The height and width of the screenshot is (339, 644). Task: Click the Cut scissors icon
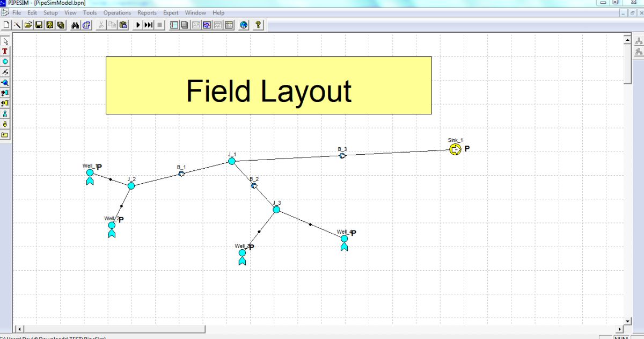pyautogui.click(x=101, y=25)
